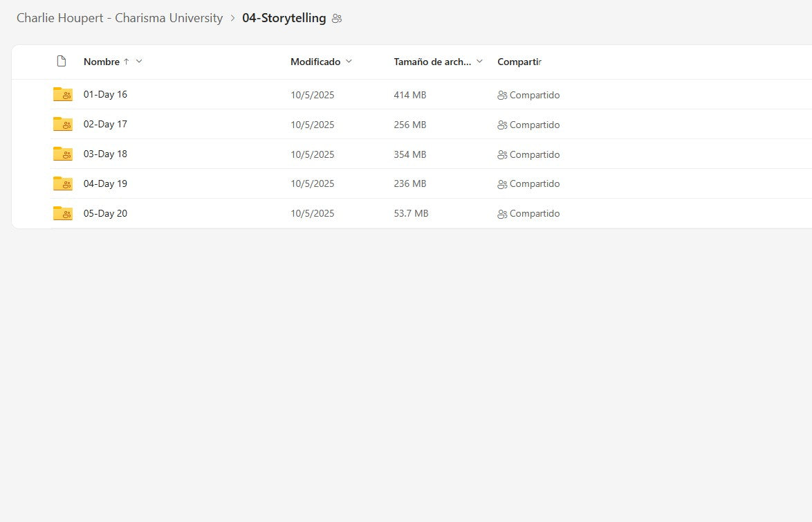
Task: Click the Compartir column header
Action: pyautogui.click(x=519, y=62)
